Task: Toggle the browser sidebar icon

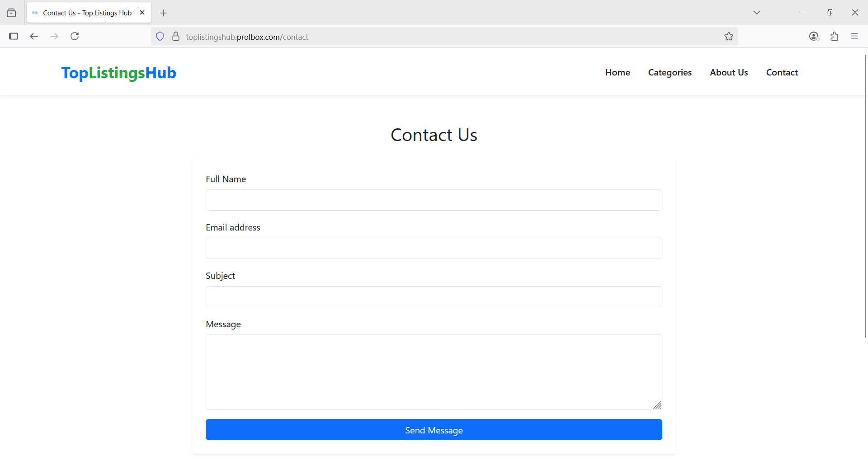Action: click(14, 36)
